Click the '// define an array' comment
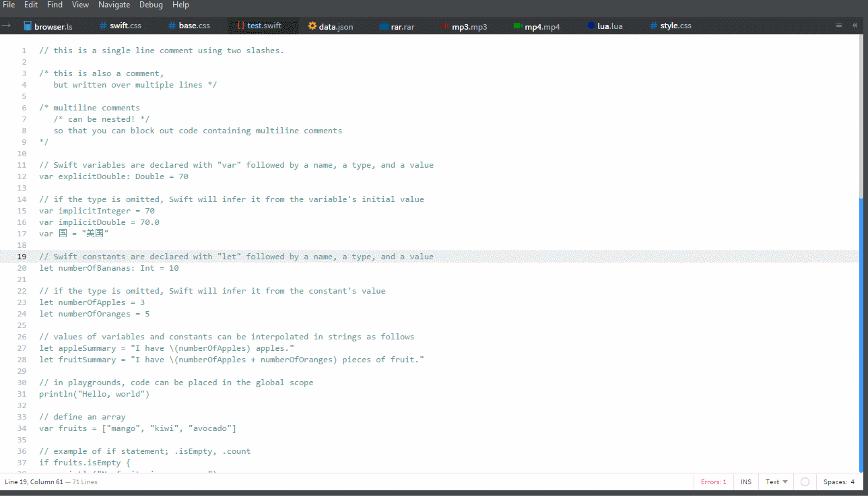Screen dimensions: 868x497 pyautogui.click(x=82, y=417)
